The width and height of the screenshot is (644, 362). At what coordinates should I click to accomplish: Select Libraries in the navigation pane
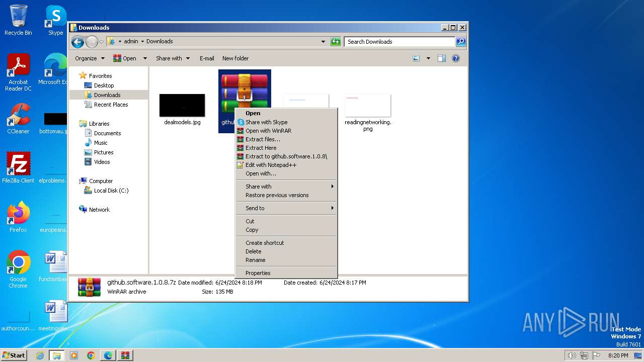(99, 124)
